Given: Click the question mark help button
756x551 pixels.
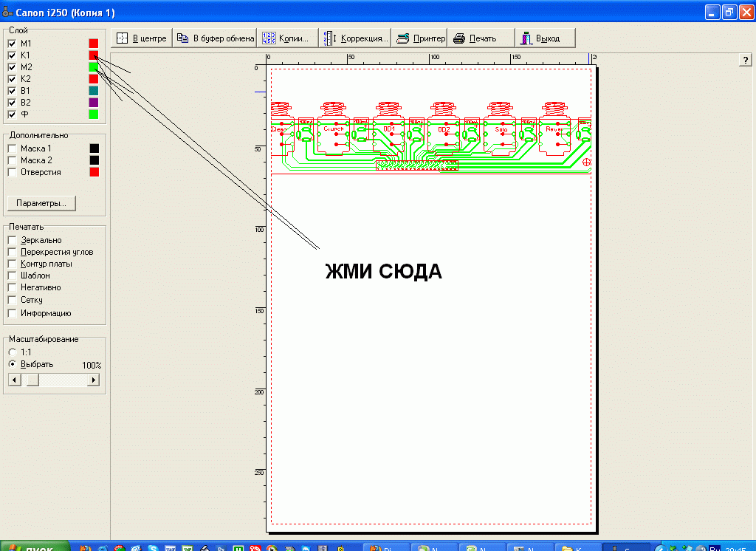Looking at the screenshot, I should [x=746, y=60].
